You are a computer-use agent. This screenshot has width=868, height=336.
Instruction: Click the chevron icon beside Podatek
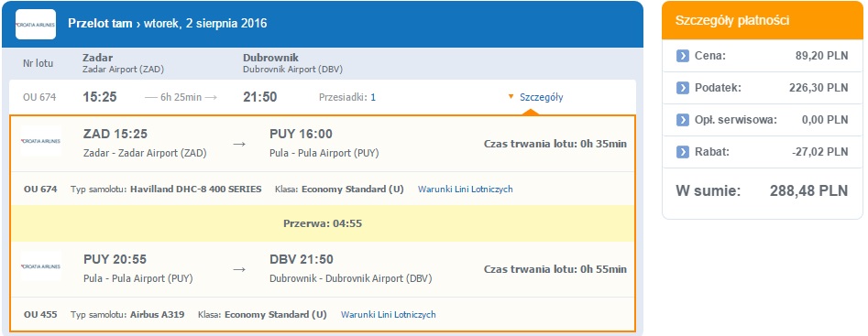[x=683, y=87]
